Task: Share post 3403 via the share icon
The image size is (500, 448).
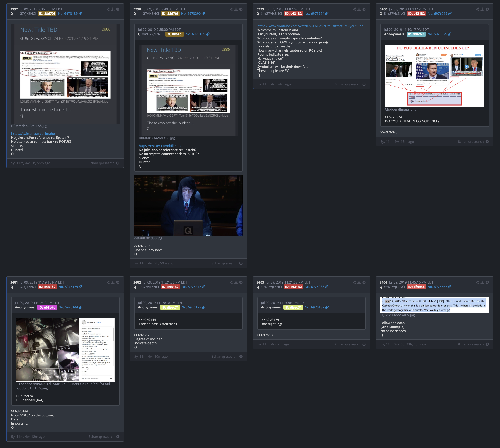Action: (x=354, y=282)
